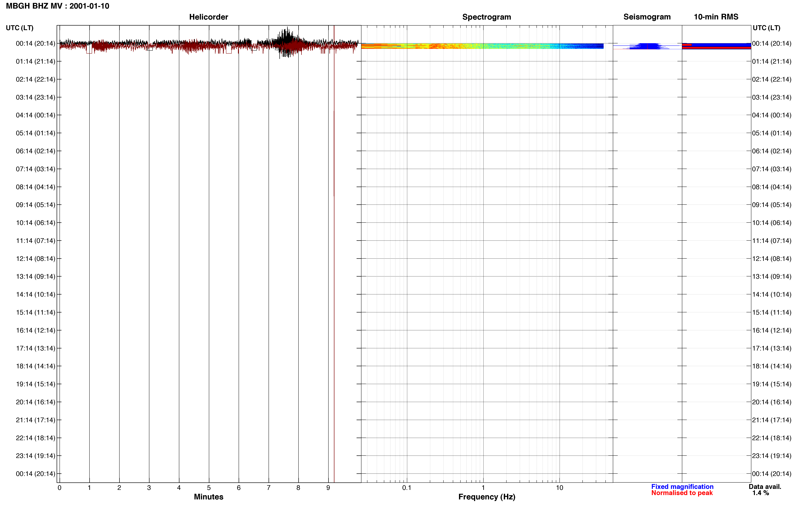This screenshot has width=812, height=508.
Task: Click 20:14 (16:14) on the left time axis
Action: click(35, 402)
